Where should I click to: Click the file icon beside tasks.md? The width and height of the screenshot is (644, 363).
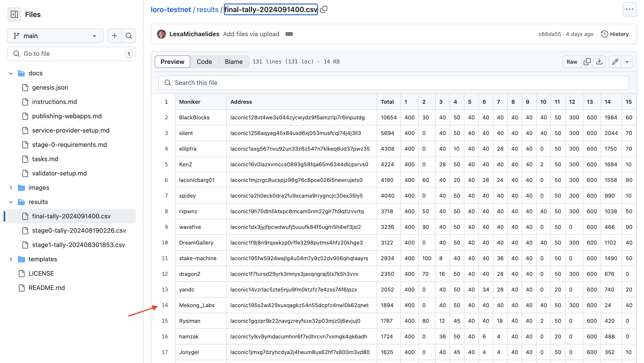pyautogui.click(x=25, y=159)
